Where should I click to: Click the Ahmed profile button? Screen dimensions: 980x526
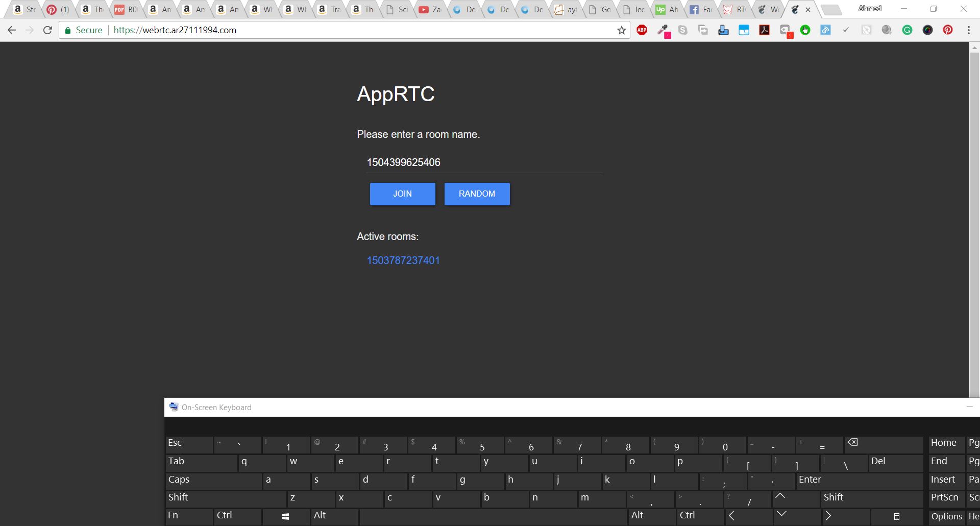pyautogui.click(x=870, y=9)
